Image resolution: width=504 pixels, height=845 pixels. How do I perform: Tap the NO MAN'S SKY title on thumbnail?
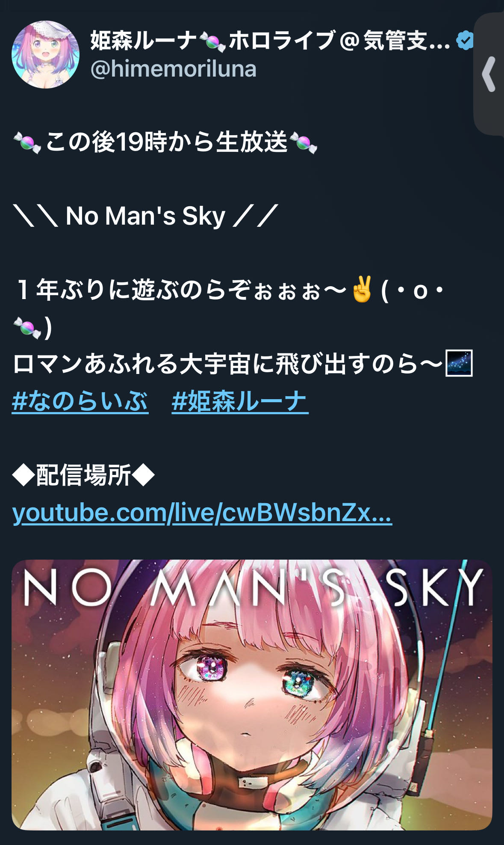pyautogui.click(x=252, y=587)
